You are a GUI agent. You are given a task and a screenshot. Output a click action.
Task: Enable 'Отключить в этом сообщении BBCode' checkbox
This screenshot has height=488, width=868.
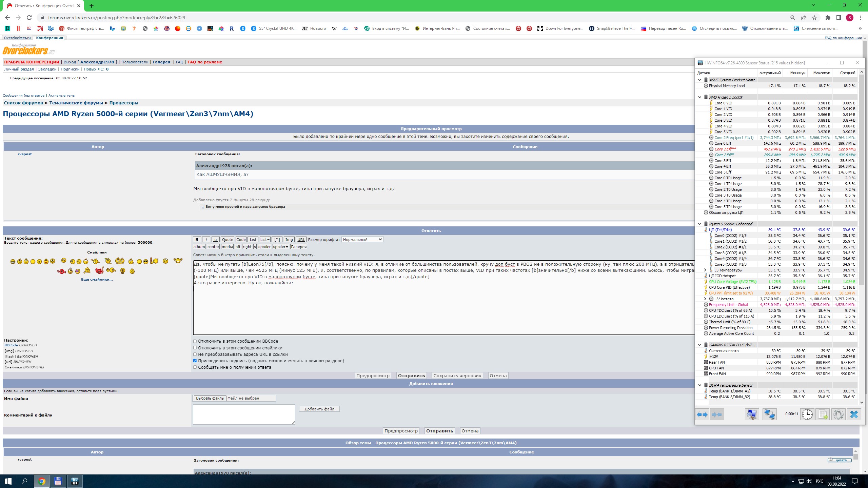(195, 341)
